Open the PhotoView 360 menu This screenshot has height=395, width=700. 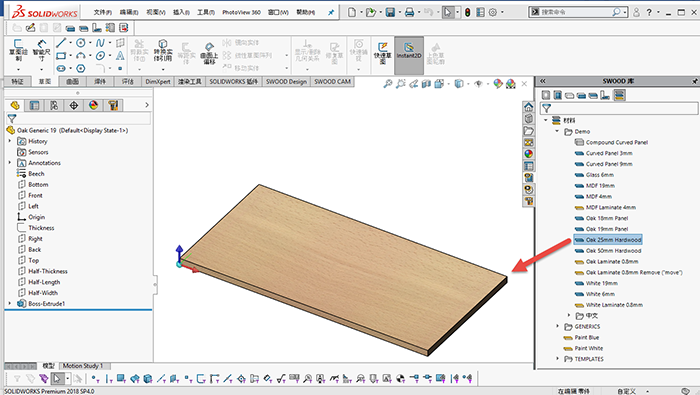[241, 12]
